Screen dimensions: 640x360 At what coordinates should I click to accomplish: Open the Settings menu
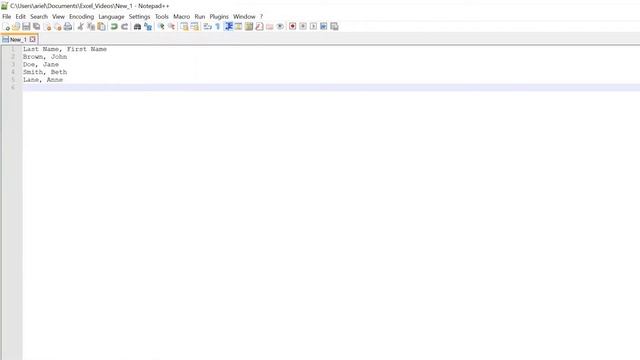(x=139, y=17)
